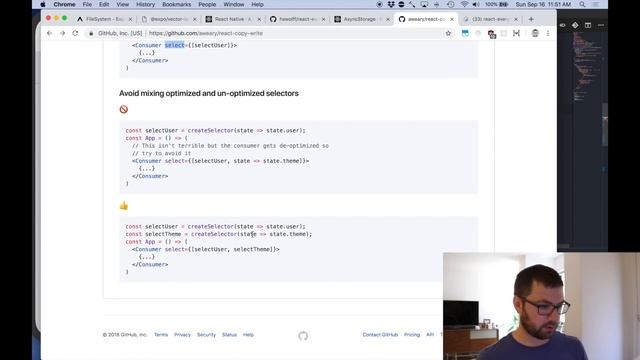Open Dropbox menu bar icon
The height and width of the screenshot is (360, 640).
391,4
